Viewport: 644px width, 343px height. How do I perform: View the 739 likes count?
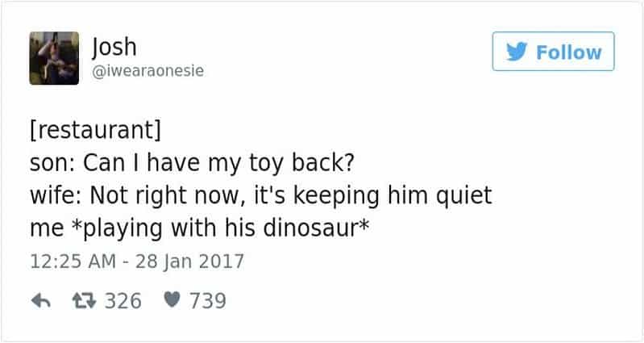tap(207, 301)
